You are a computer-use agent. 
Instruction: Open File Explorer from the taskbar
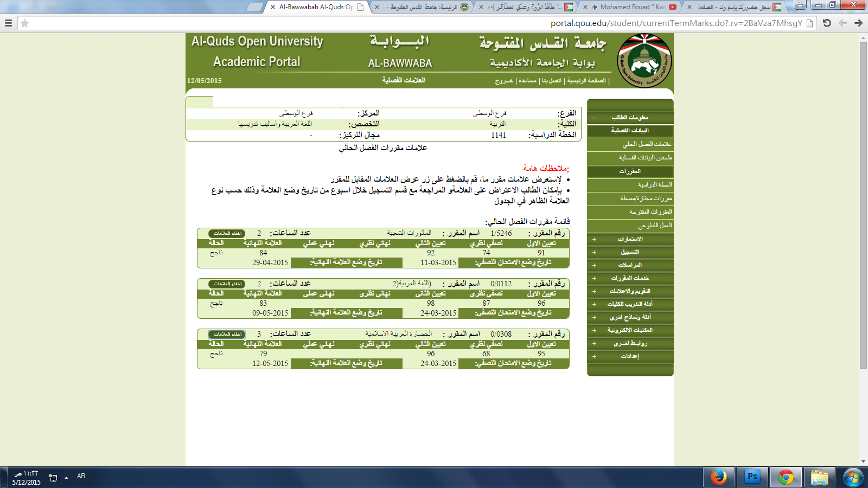click(x=819, y=477)
